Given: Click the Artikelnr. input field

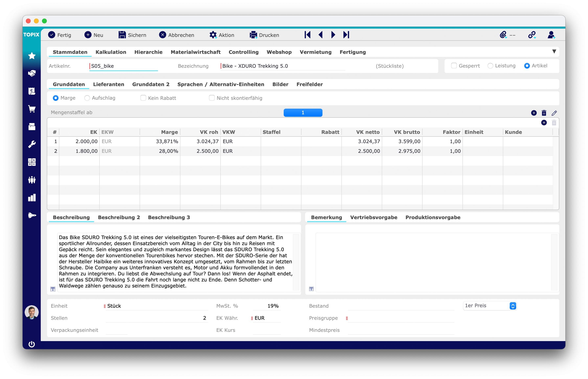Looking at the screenshot, I should pyautogui.click(x=123, y=66).
